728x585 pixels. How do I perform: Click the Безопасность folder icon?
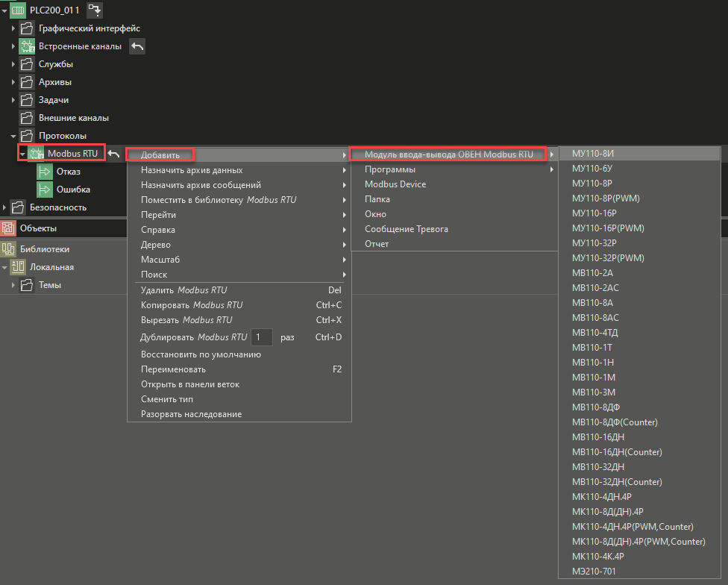(x=18, y=207)
